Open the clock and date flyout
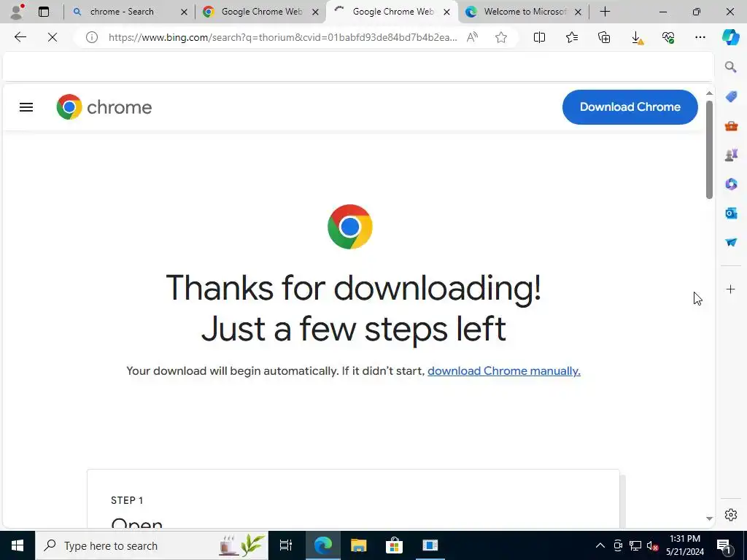Screen dimensions: 747x560 [685, 545]
